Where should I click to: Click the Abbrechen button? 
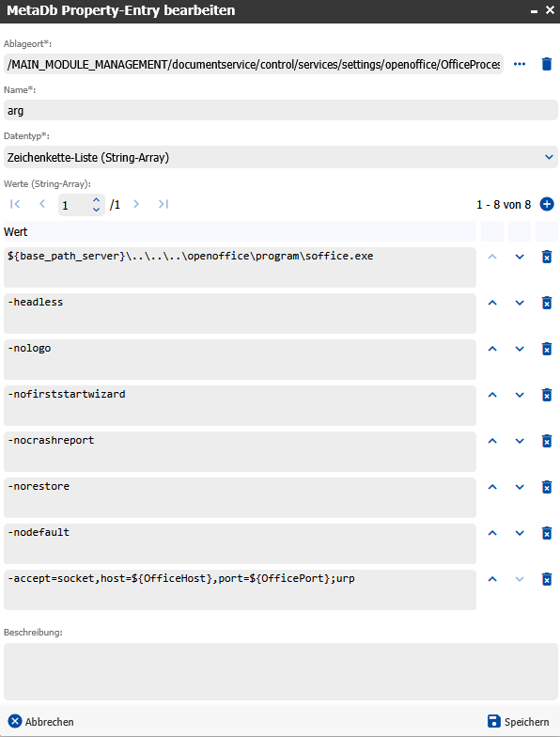coord(41,722)
